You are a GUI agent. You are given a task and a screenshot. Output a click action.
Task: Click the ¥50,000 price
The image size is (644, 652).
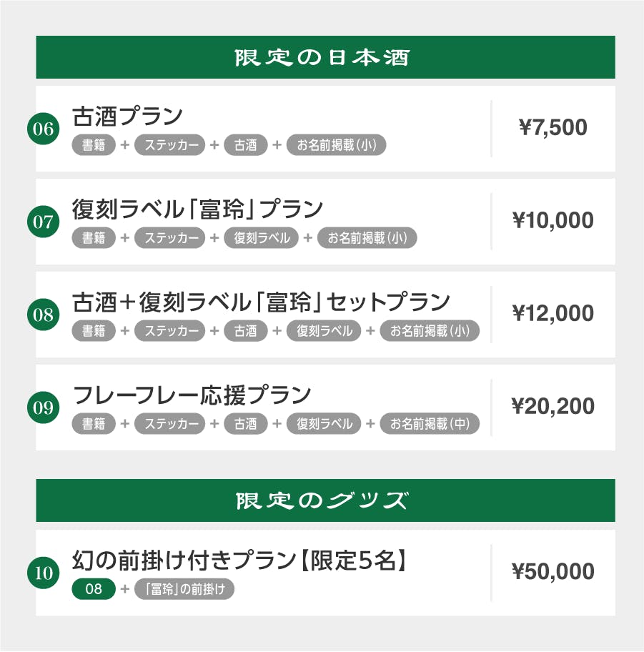click(x=553, y=572)
